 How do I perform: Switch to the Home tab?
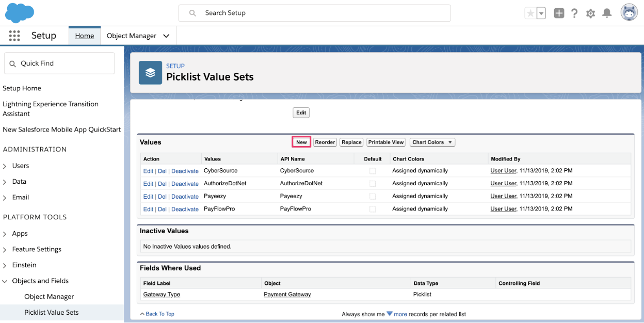click(x=85, y=36)
